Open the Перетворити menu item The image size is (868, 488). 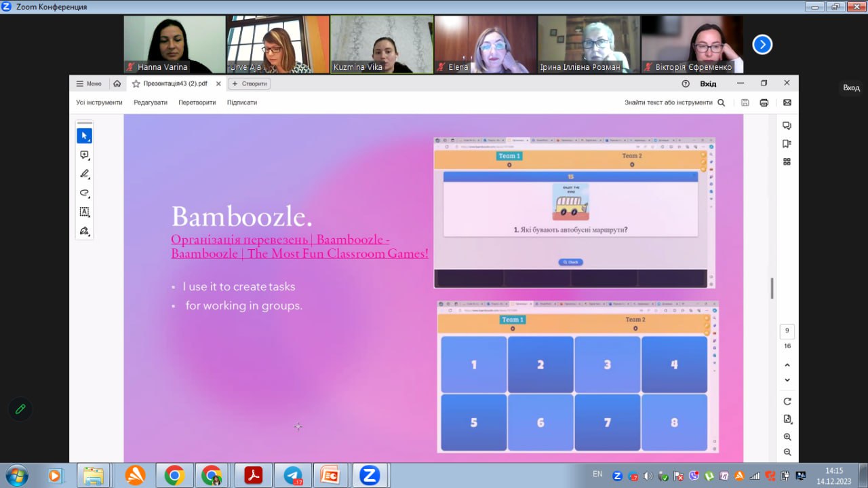tap(197, 102)
